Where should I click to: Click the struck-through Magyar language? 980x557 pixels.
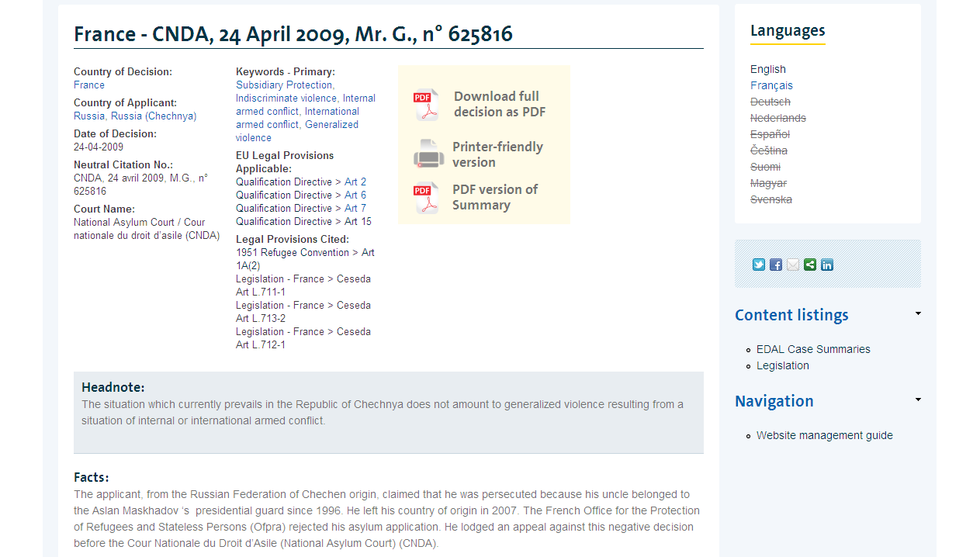tap(768, 183)
